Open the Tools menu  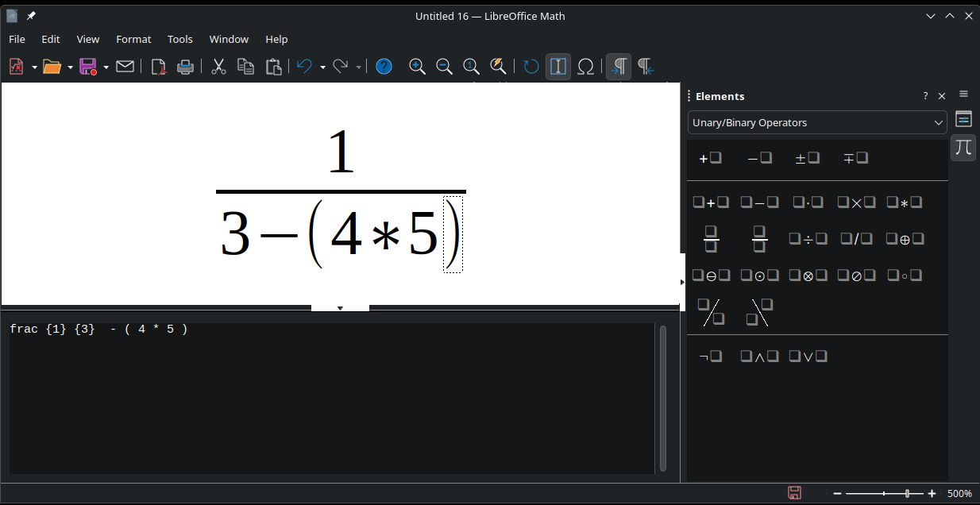[179, 39]
